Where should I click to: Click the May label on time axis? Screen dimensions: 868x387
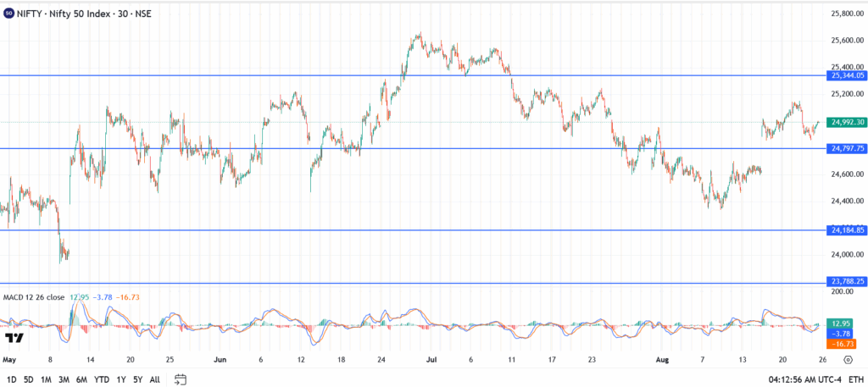[10, 360]
